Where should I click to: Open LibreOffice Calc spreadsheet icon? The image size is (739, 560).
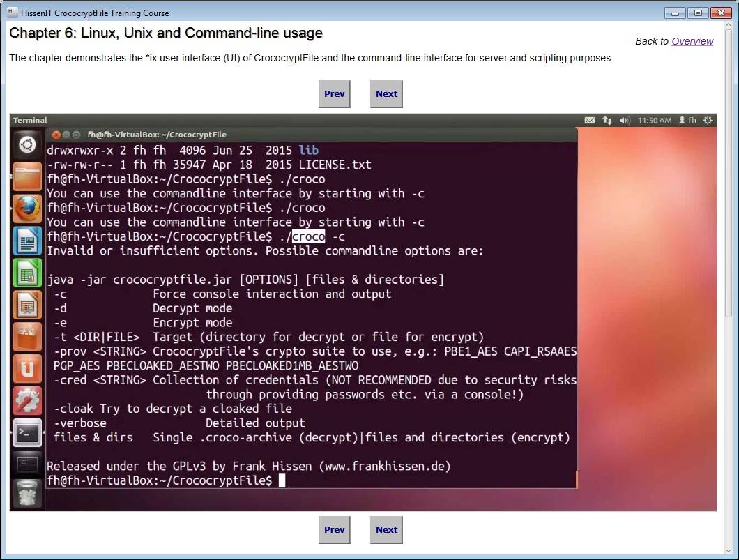pyautogui.click(x=27, y=273)
